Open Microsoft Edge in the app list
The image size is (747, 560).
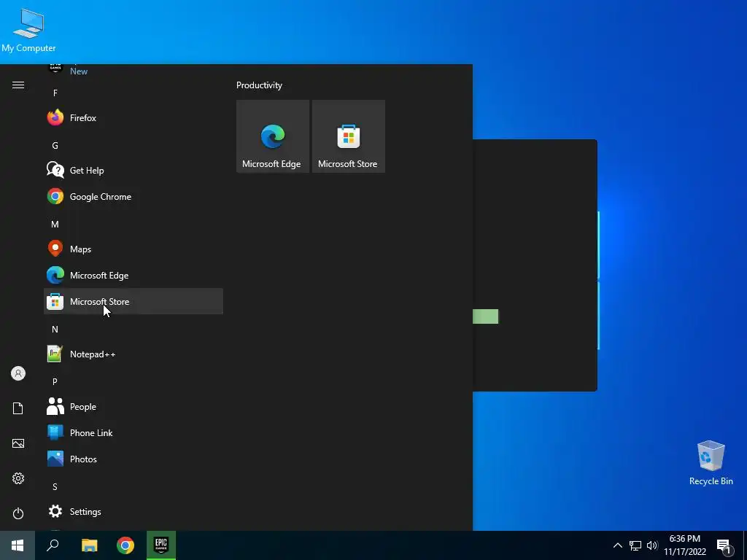tap(133, 275)
